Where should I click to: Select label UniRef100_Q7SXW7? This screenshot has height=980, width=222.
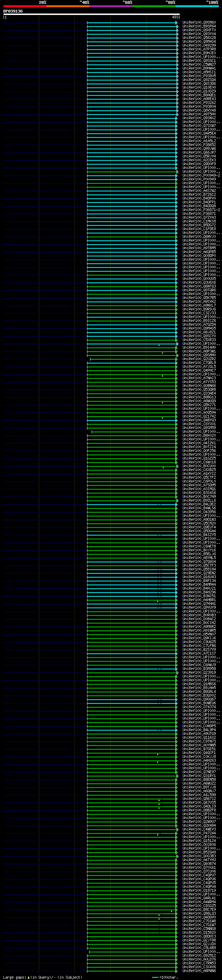(199, 125)
